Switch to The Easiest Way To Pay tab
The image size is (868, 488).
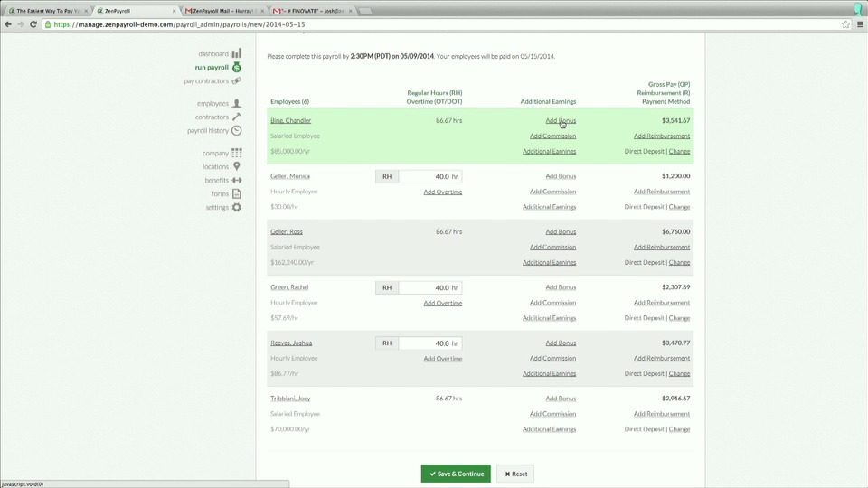click(48, 11)
